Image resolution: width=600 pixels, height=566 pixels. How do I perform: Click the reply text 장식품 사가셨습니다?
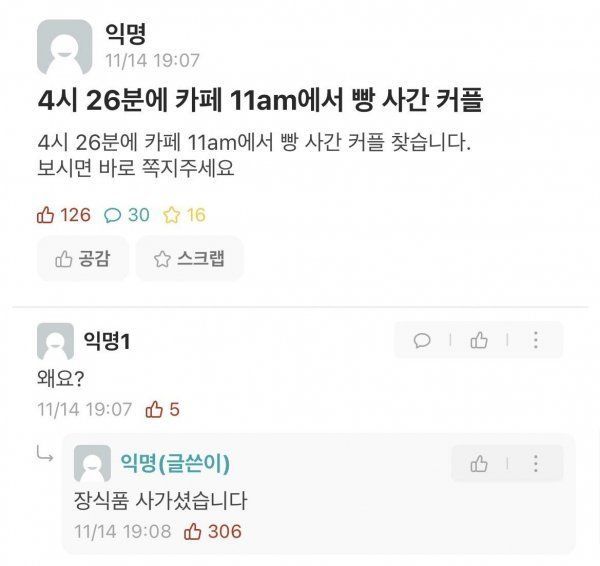161,501
